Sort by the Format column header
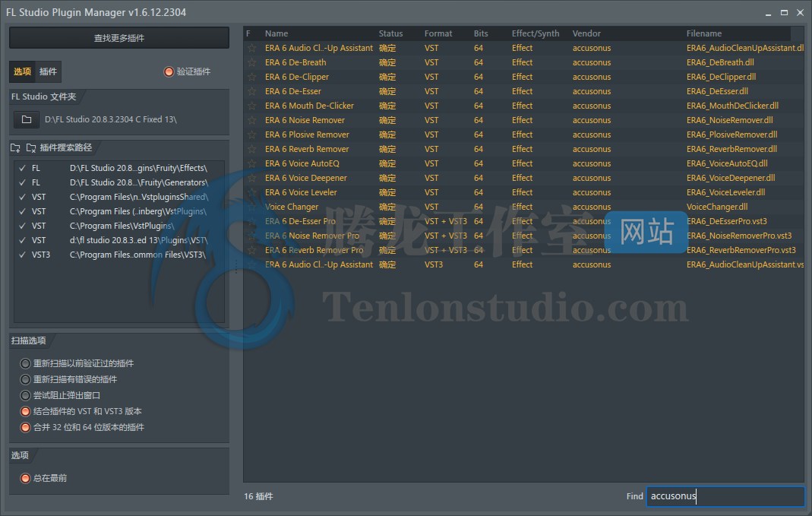 tap(438, 33)
